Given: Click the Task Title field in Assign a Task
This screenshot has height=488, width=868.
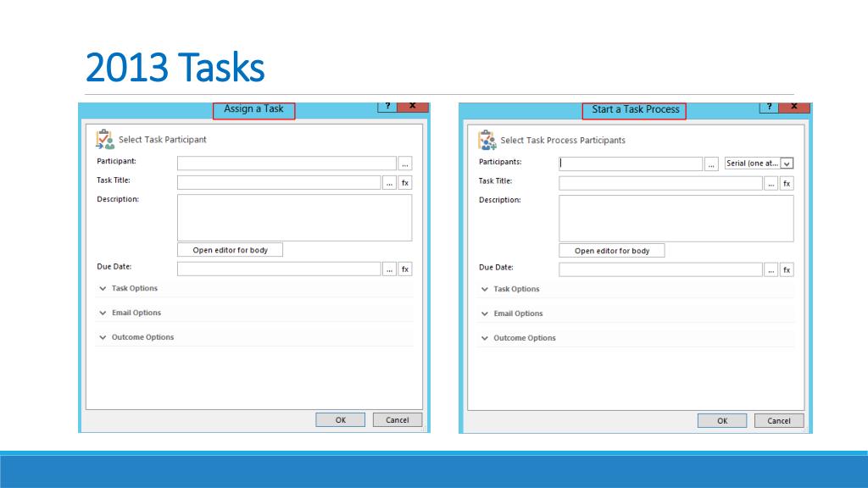Looking at the screenshot, I should (279, 183).
